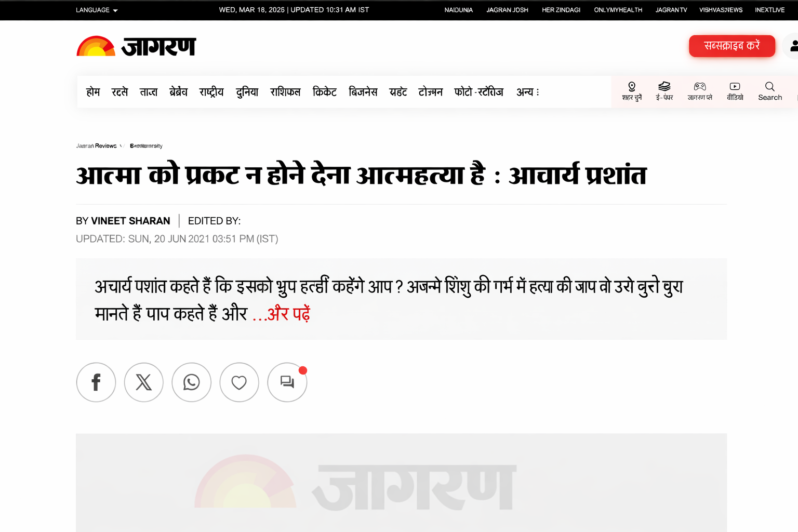Click the Jagran logo in header
Viewport: 798px width, 532px height.
click(136, 46)
